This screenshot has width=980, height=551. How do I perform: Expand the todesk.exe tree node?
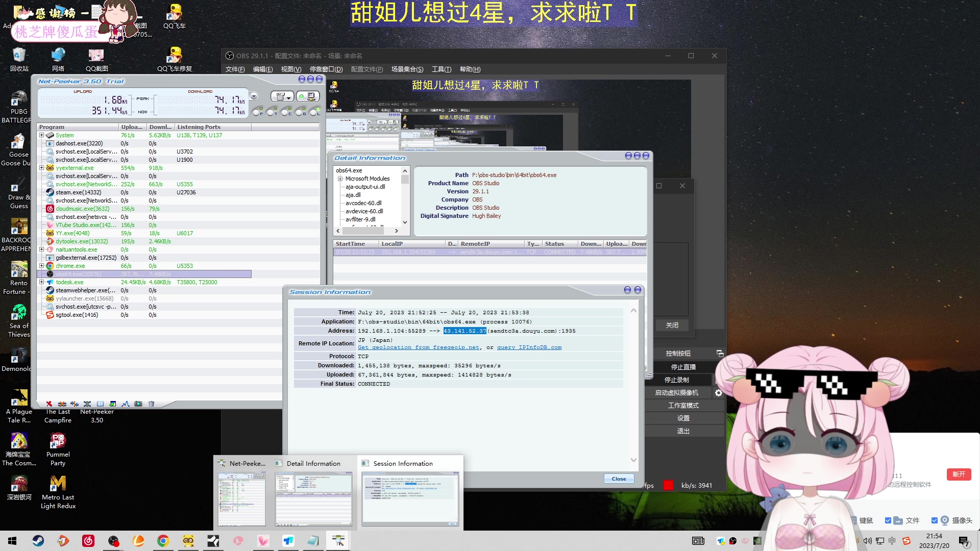tap(41, 282)
